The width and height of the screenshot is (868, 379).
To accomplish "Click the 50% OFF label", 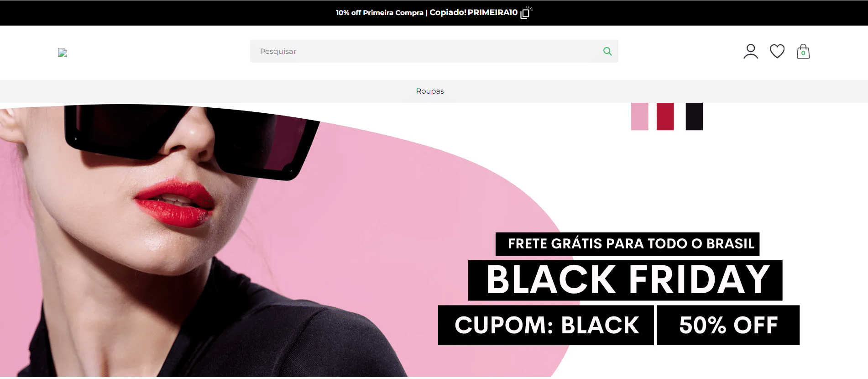I will click(x=728, y=325).
